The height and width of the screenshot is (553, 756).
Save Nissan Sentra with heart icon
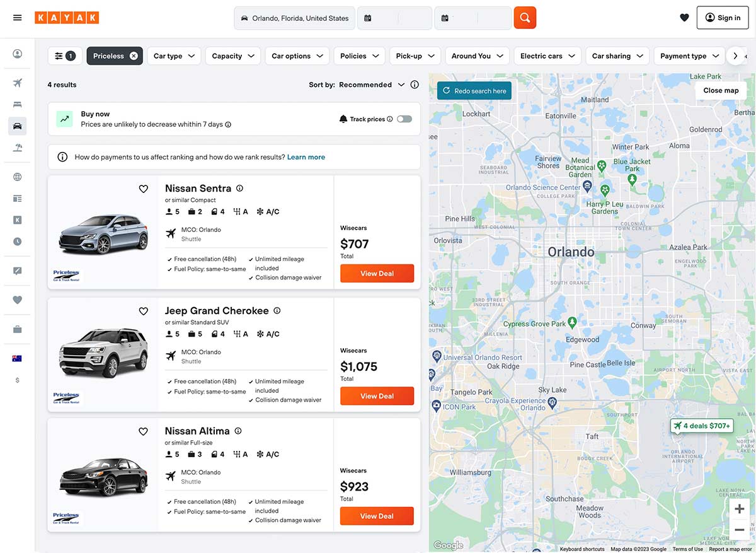click(144, 189)
